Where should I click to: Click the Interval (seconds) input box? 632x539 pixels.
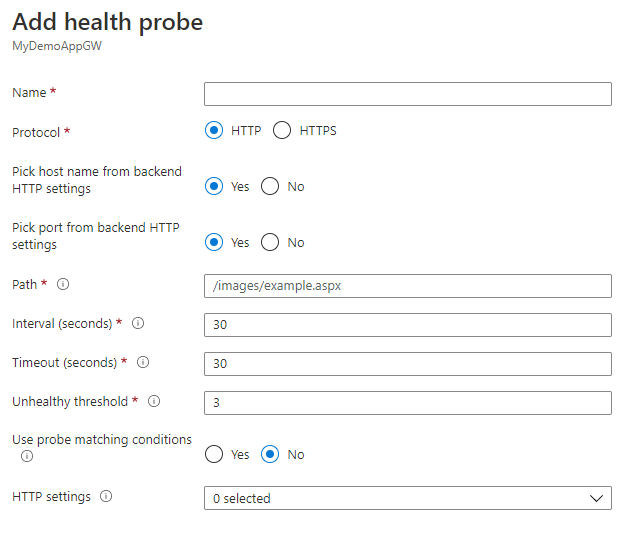point(407,325)
